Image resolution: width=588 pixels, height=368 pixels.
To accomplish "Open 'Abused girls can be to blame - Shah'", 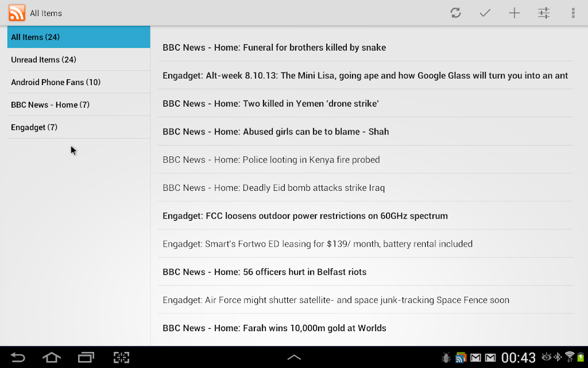I will 366,132.
